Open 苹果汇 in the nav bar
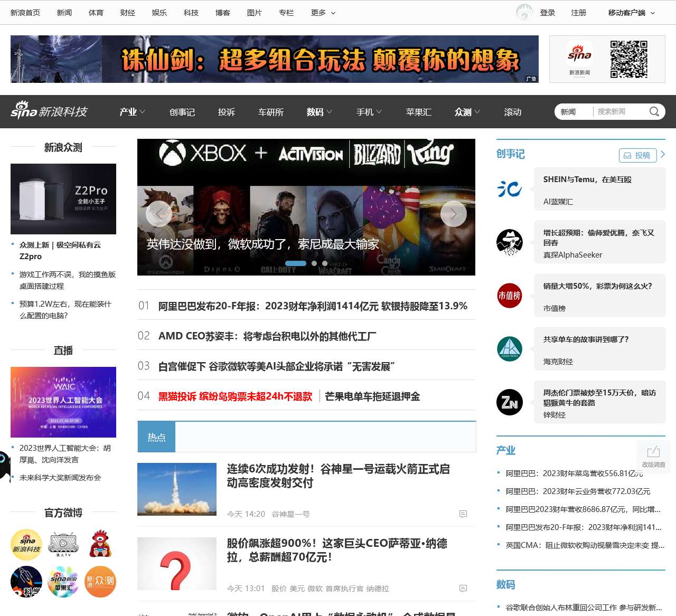The height and width of the screenshot is (616, 676). (419, 112)
